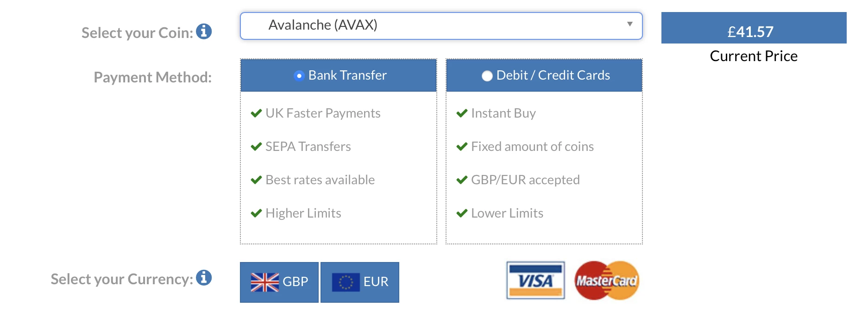Click the UK flag icon
The image size is (868, 312).
(x=264, y=282)
